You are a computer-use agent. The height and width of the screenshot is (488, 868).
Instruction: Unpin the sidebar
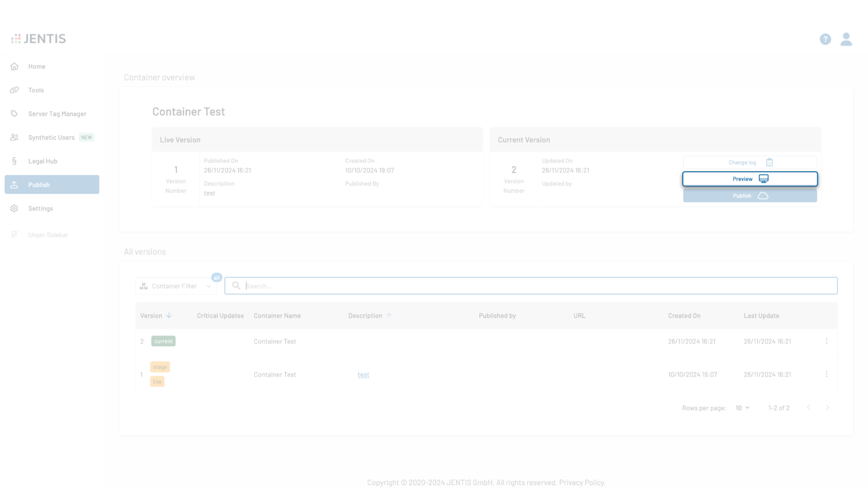click(48, 234)
